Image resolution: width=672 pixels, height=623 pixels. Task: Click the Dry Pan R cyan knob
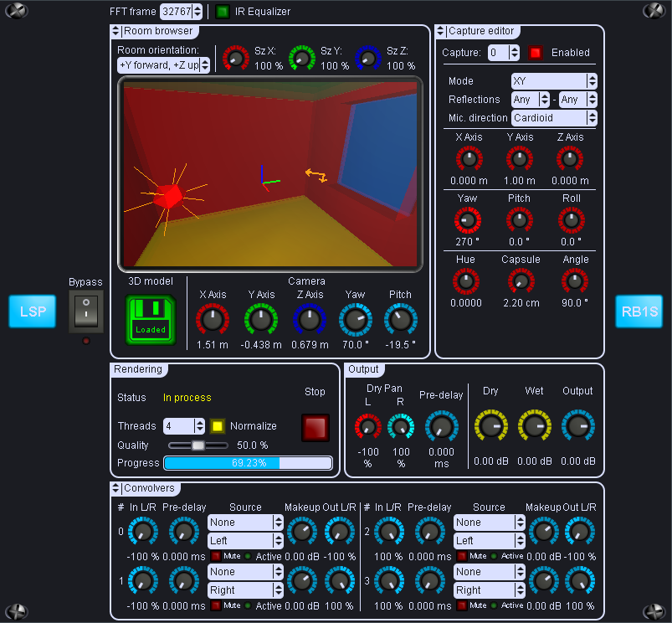click(401, 426)
